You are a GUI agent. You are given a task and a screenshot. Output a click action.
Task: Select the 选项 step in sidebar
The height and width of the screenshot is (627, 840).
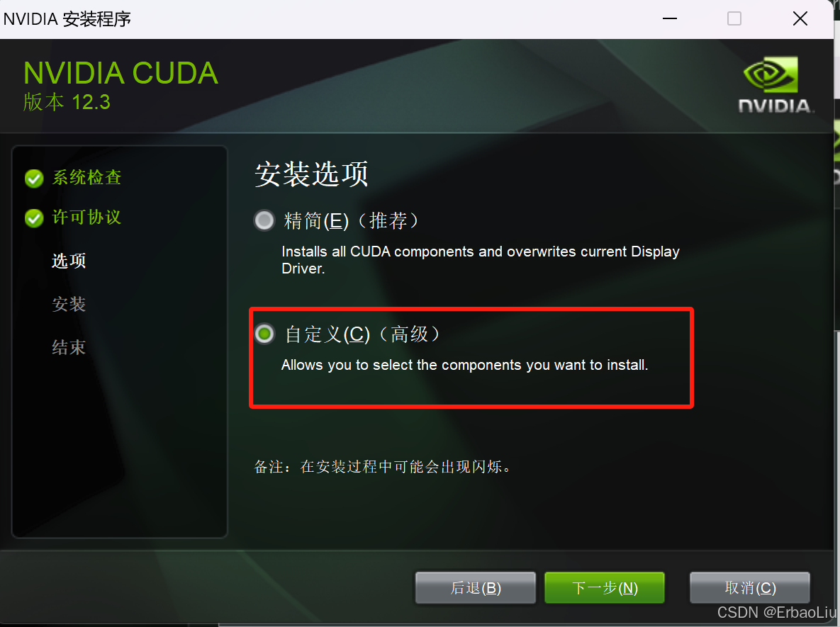point(69,261)
